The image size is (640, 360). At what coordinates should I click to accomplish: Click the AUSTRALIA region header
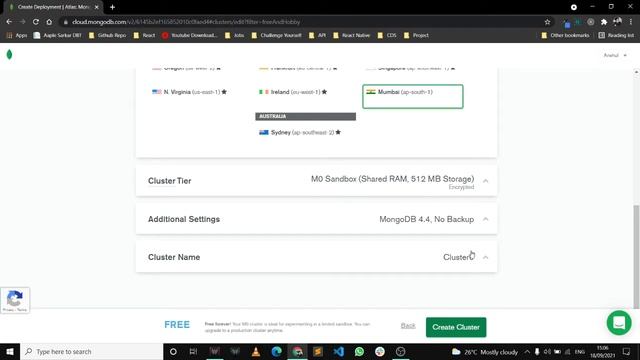pos(305,116)
